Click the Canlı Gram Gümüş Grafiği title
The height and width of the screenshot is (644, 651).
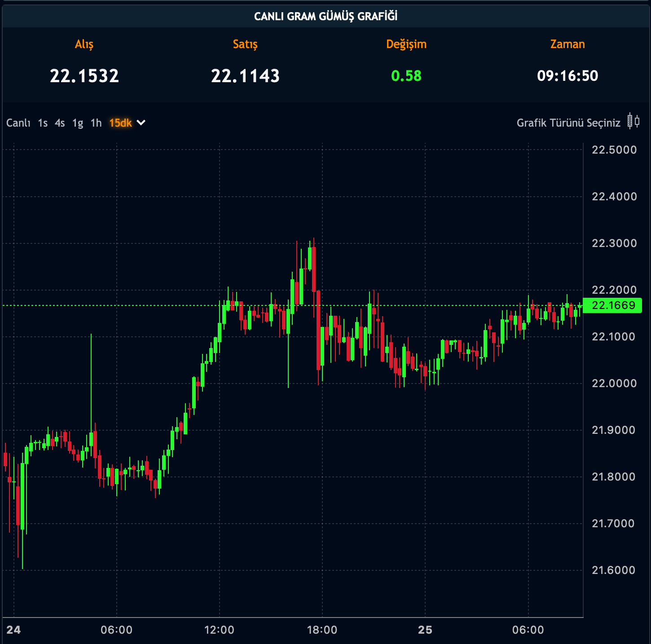click(x=325, y=17)
